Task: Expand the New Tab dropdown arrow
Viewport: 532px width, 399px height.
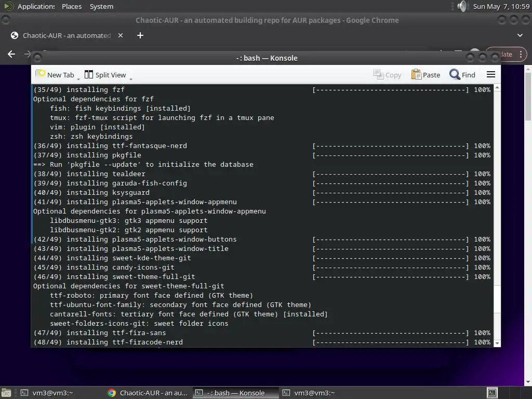Action: (78, 79)
